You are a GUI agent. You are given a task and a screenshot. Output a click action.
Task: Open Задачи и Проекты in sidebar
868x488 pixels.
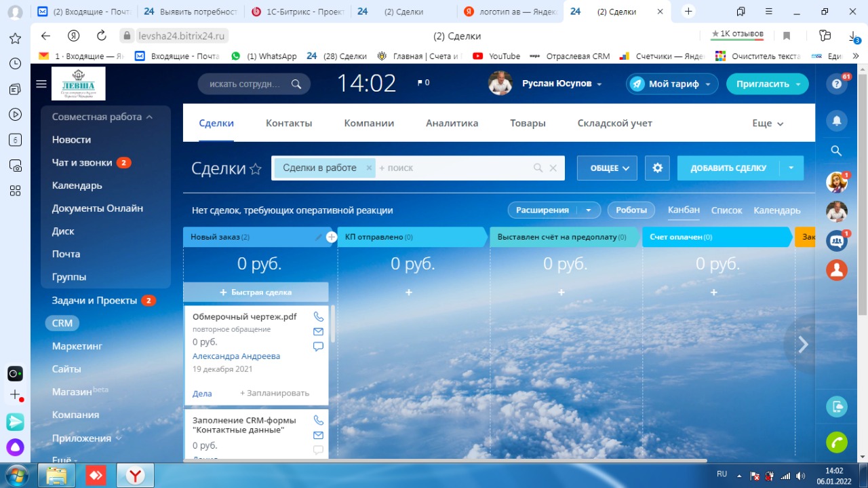click(94, 300)
